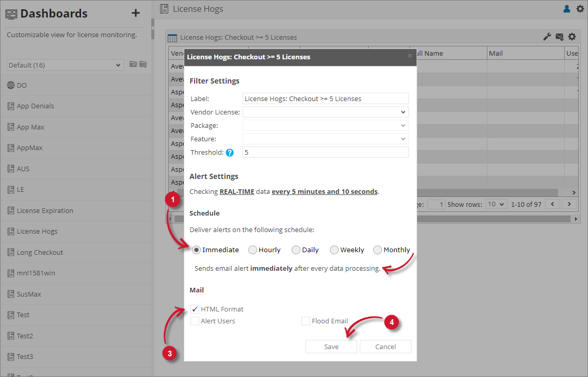Open the License Hogs dashboard in sidebar
The image size is (588, 377).
tap(76, 231)
